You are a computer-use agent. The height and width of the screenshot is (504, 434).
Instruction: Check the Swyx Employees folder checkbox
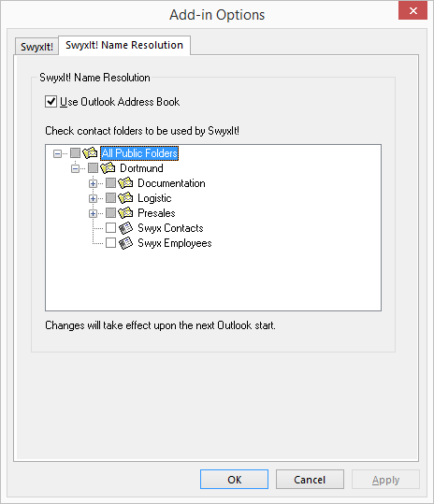click(x=110, y=243)
